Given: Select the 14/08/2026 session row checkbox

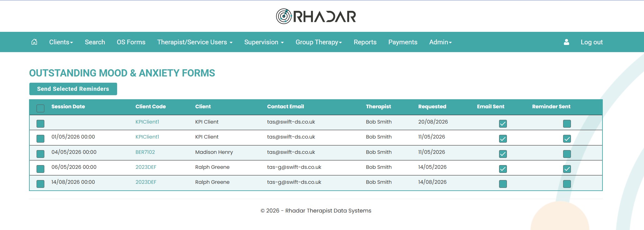Looking at the screenshot, I should (x=40, y=184).
